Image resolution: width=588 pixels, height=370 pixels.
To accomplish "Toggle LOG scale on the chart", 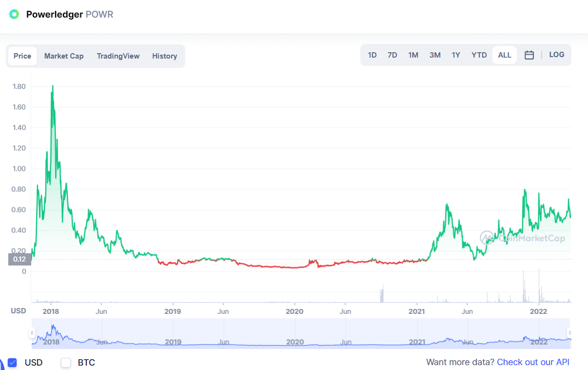I will 557,55.
